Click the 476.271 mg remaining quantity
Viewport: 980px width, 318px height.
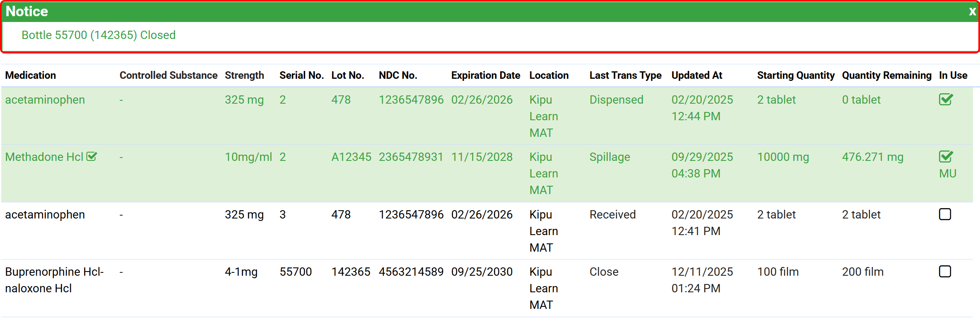[872, 157]
